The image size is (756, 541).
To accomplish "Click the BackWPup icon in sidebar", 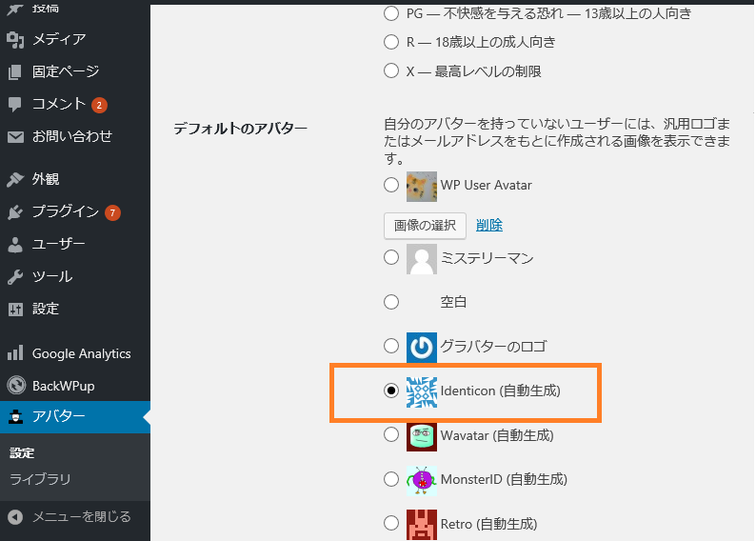I will coord(15,386).
